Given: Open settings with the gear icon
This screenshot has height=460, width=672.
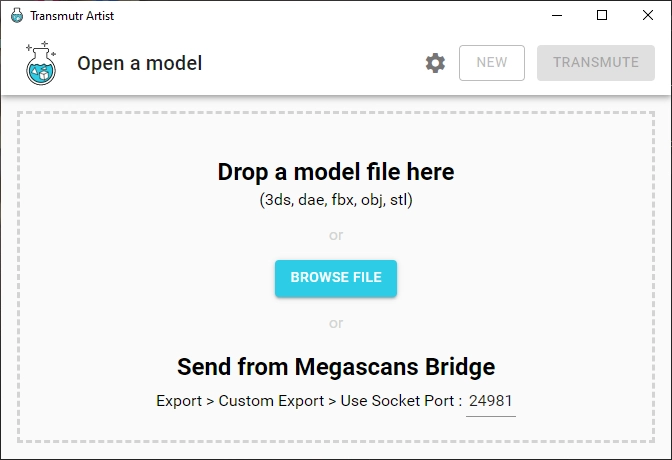Looking at the screenshot, I should [435, 63].
